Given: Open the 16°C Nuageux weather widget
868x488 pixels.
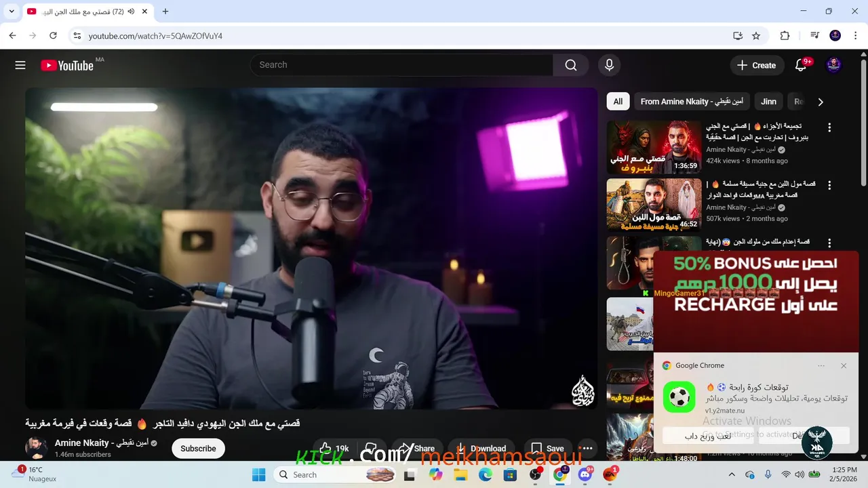Looking at the screenshot, I should [35, 474].
